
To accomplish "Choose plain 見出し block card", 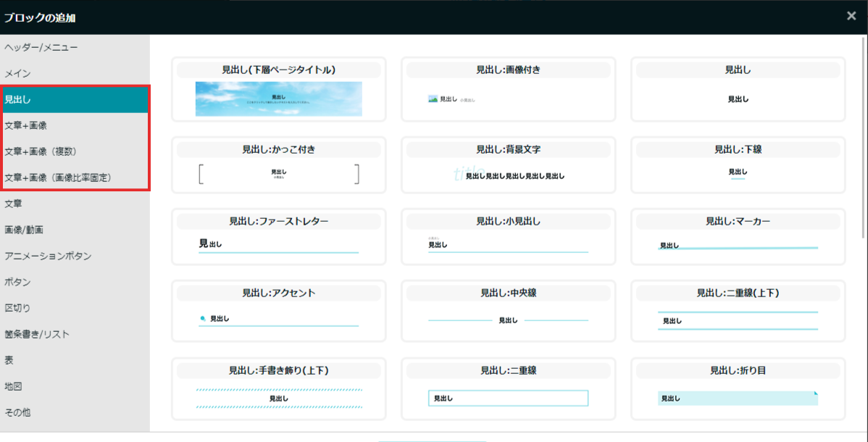I will 738,89.
